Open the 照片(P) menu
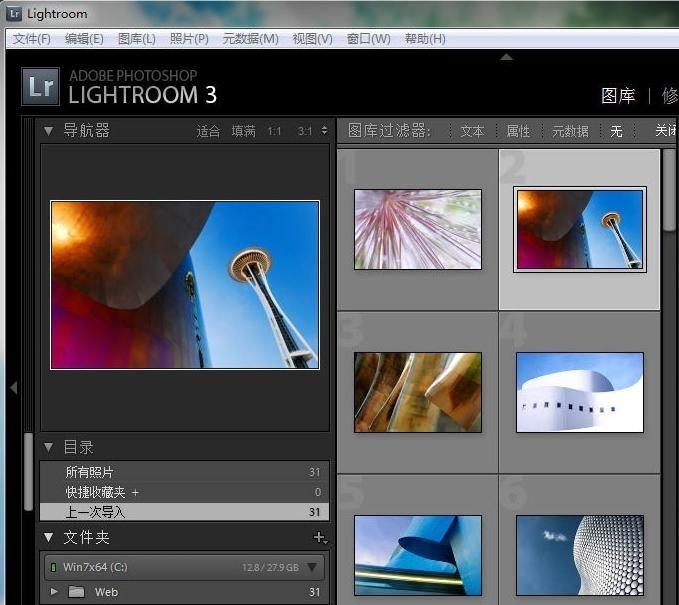679x605 pixels. coord(189,39)
